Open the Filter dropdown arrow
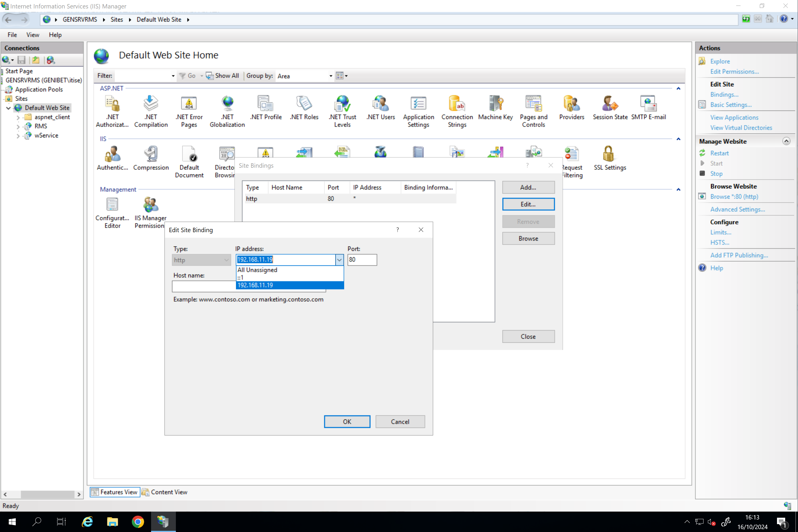 173,76
